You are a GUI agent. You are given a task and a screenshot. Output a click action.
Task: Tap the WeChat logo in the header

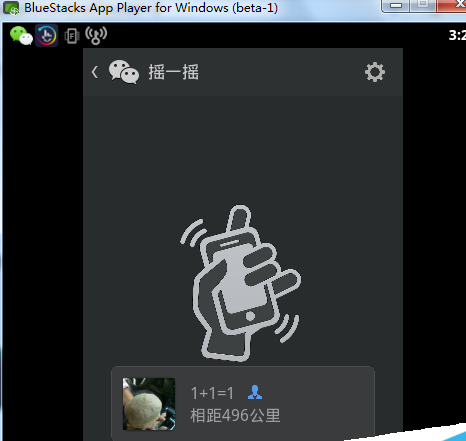click(x=124, y=72)
